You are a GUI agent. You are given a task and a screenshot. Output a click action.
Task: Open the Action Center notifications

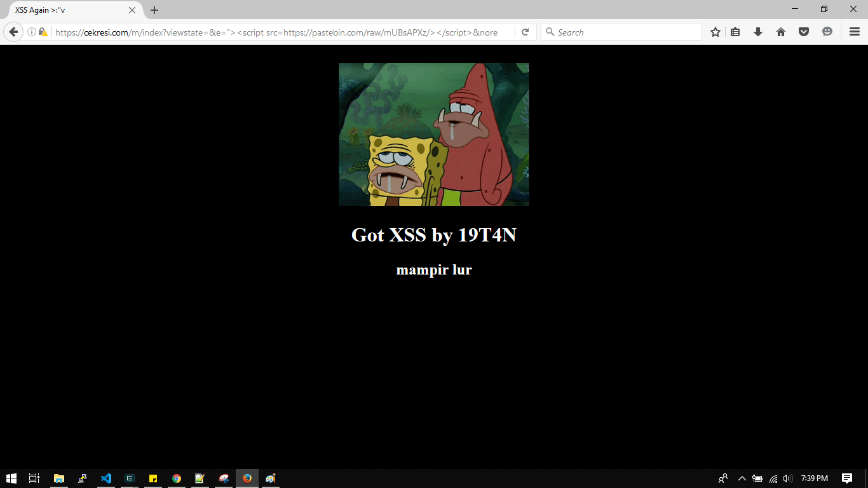click(x=847, y=478)
